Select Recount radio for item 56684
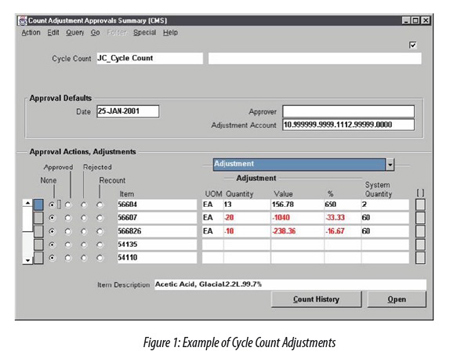The image size is (450, 362). pyautogui.click(x=100, y=205)
